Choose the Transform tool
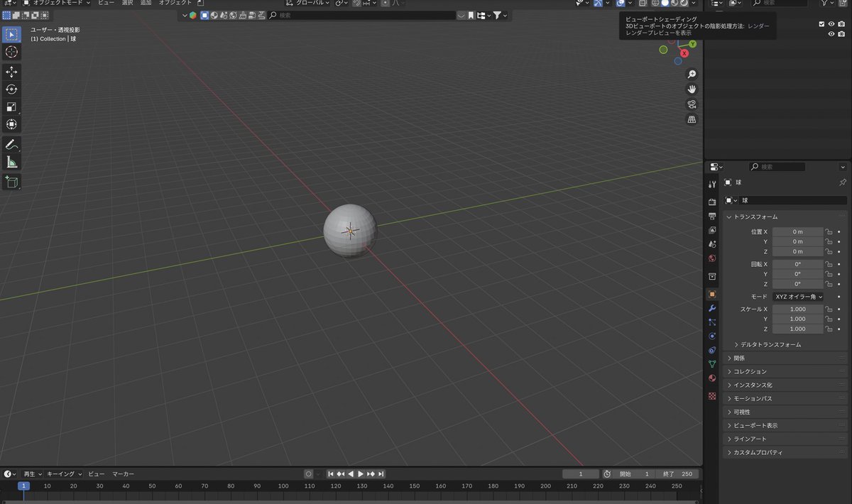This screenshot has height=504, width=852. tap(11, 125)
